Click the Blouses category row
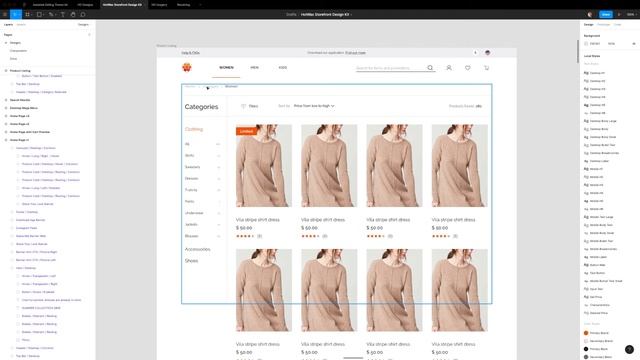 pos(202,236)
